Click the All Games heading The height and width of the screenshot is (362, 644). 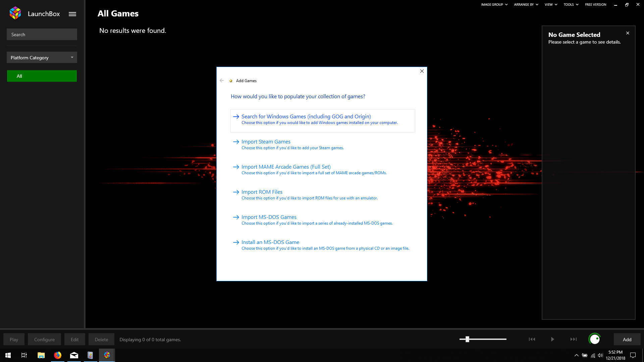pyautogui.click(x=118, y=13)
